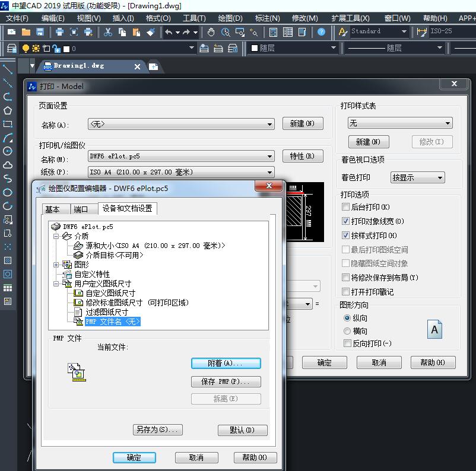476x471 pixels.
Task: Open the 扩展工具(X) menu
Action: (x=350, y=18)
